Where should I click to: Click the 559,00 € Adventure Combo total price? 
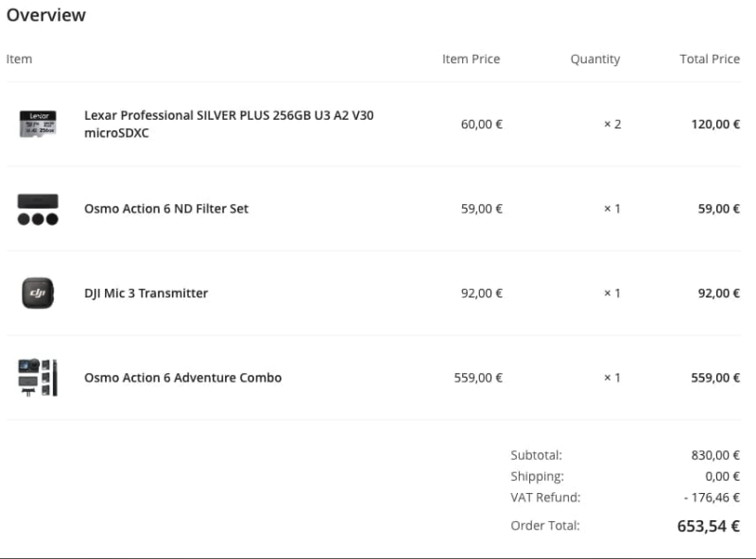click(x=715, y=378)
